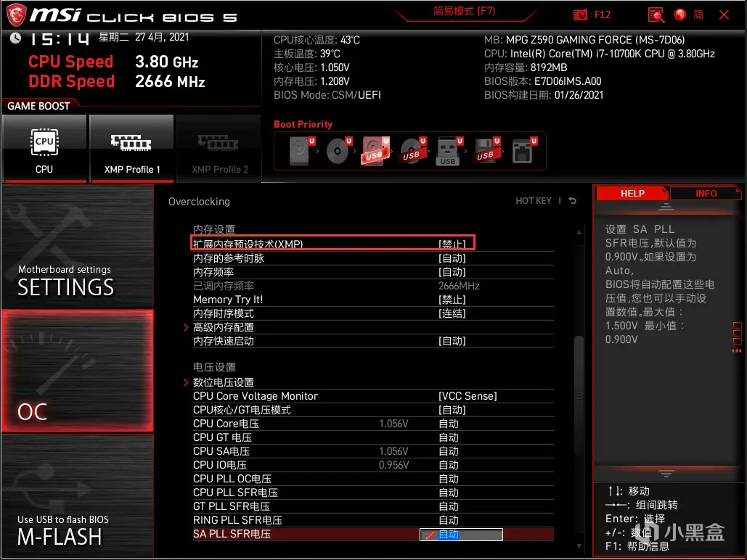The image size is (747, 560).
Task: Open the OC overclocking section
Action: click(78, 371)
